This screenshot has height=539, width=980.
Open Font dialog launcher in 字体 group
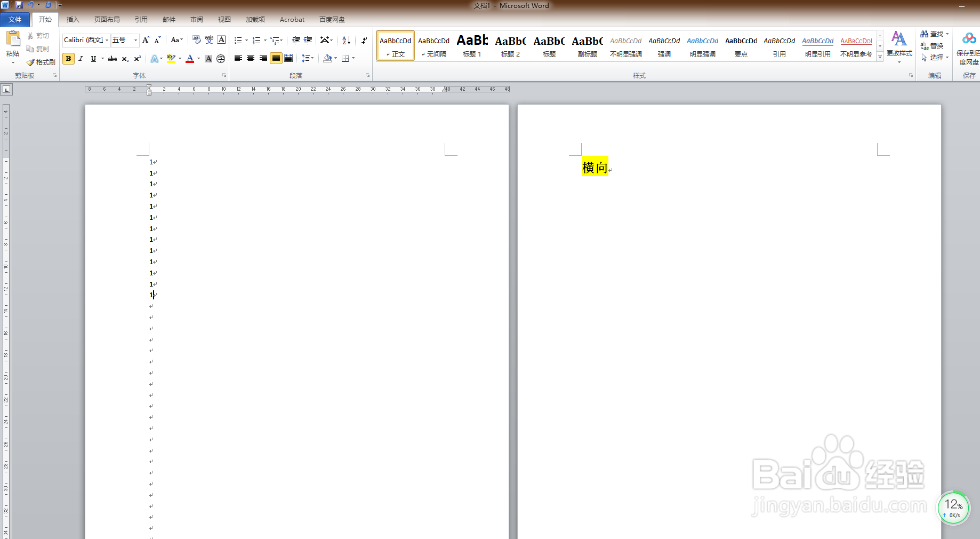[x=224, y=76]
